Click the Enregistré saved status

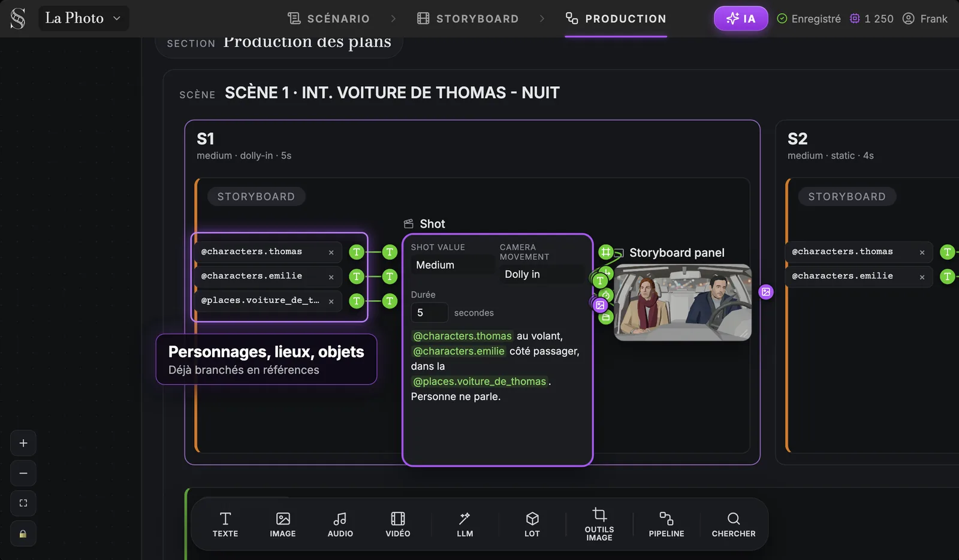coord(809,19)
